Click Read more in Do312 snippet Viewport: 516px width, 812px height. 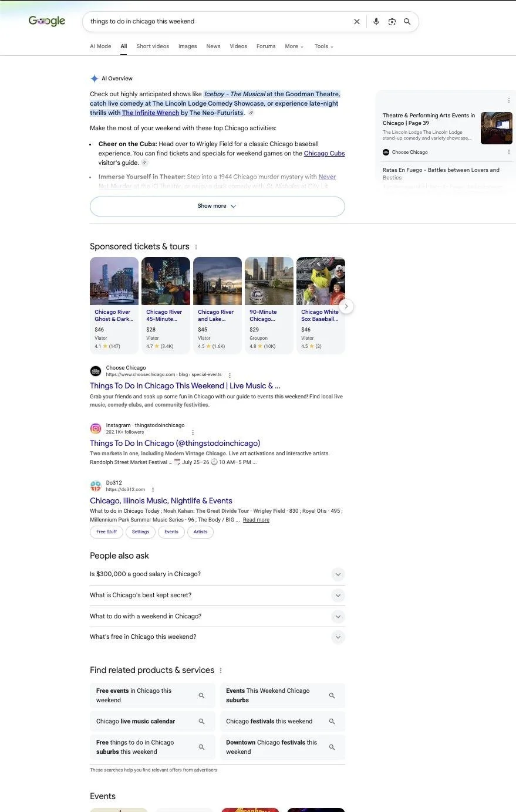coord(256,520)
